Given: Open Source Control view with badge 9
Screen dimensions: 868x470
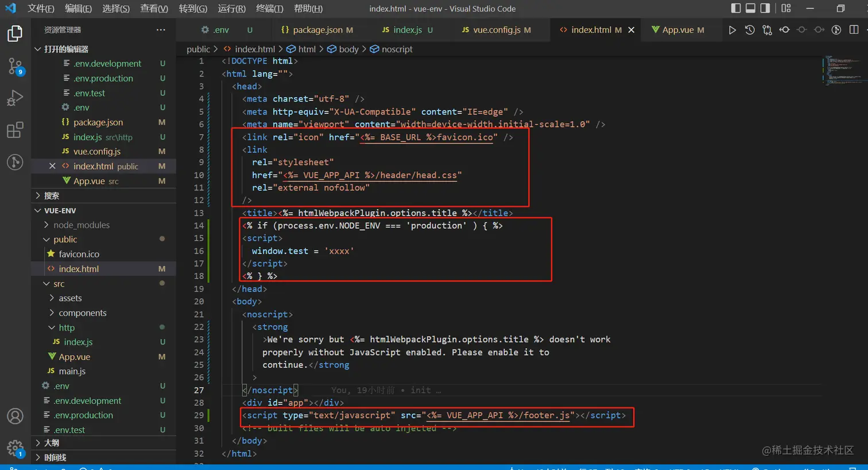Looking at the screenshot, I should [15, 67].
